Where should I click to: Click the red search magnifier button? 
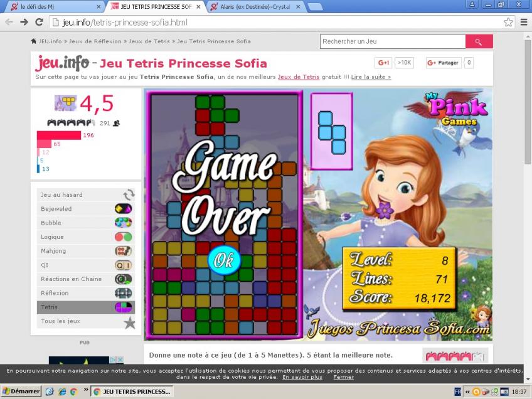click(479, 41)
